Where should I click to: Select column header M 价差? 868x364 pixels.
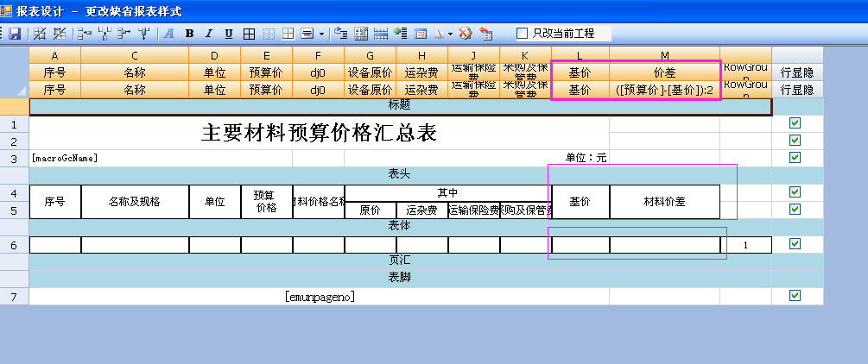(x=664, y=73)
